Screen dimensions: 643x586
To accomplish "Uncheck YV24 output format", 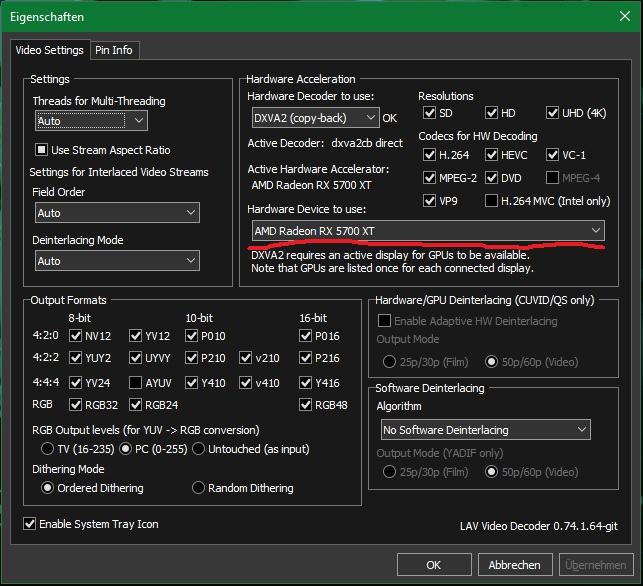I will [75, 383].
